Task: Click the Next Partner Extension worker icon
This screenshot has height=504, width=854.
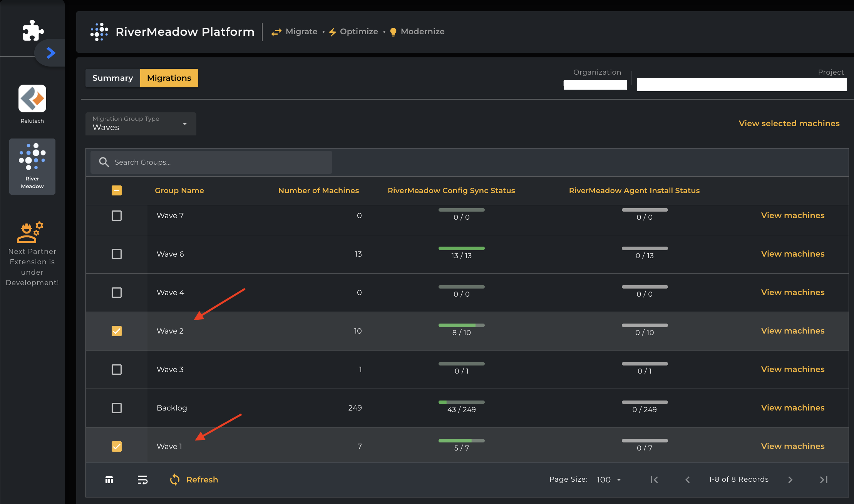Action: click(30, 232)
